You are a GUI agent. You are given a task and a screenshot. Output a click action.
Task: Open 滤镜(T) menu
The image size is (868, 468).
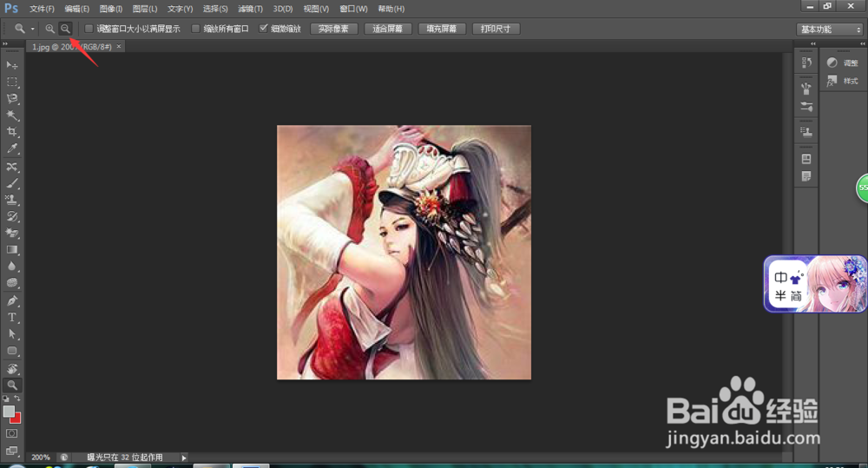click(x=250, y=9)
